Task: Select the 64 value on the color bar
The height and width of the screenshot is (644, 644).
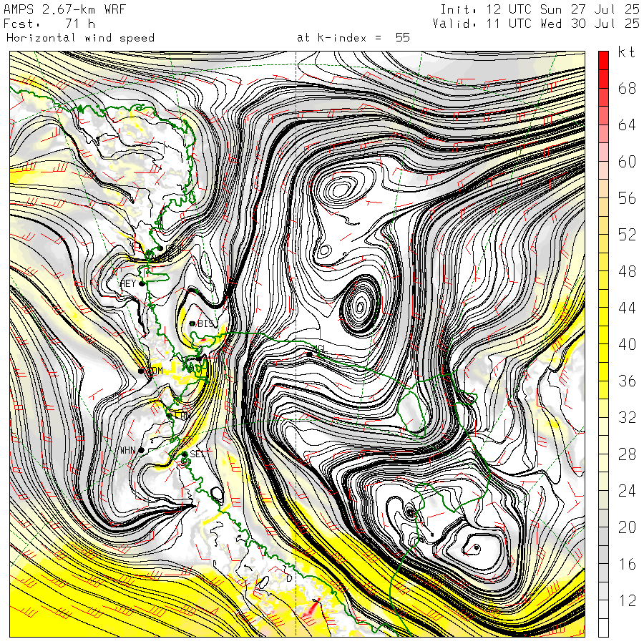Action: pos(627,125)
